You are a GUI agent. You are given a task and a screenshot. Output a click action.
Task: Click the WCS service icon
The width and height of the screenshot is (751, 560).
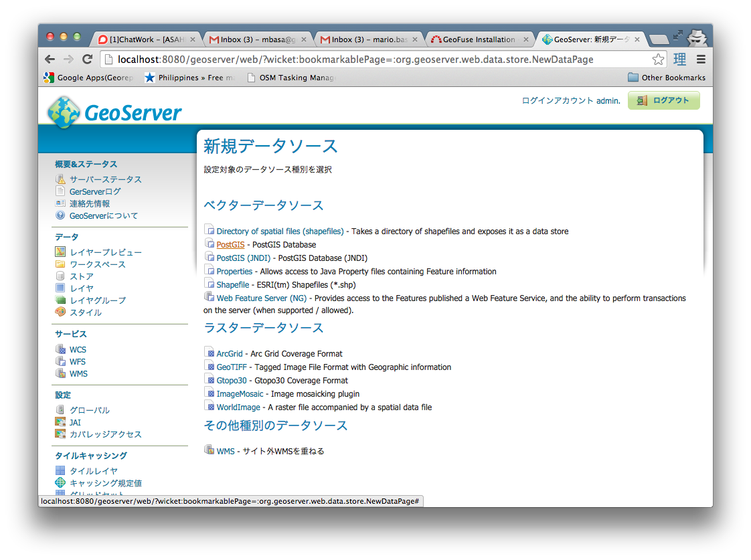[60, 349]
